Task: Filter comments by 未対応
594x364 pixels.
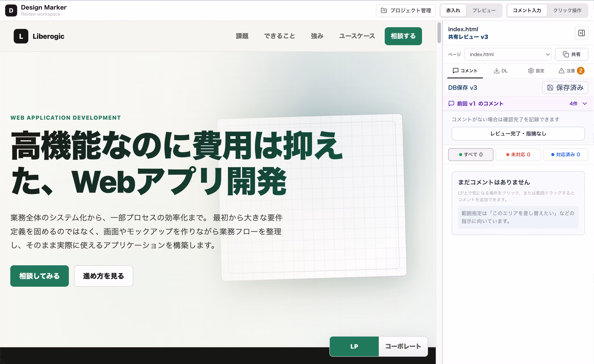Action: [x=518, y=155]
